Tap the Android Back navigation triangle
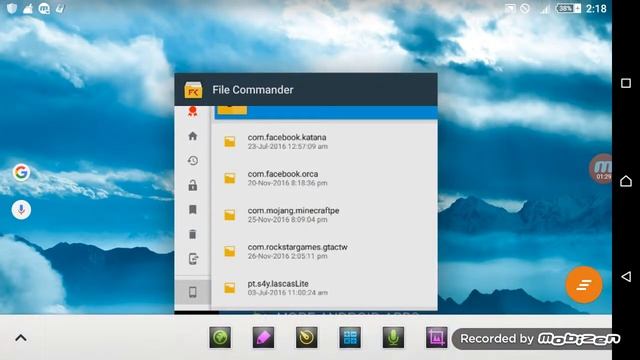 [x=626, y=277]
